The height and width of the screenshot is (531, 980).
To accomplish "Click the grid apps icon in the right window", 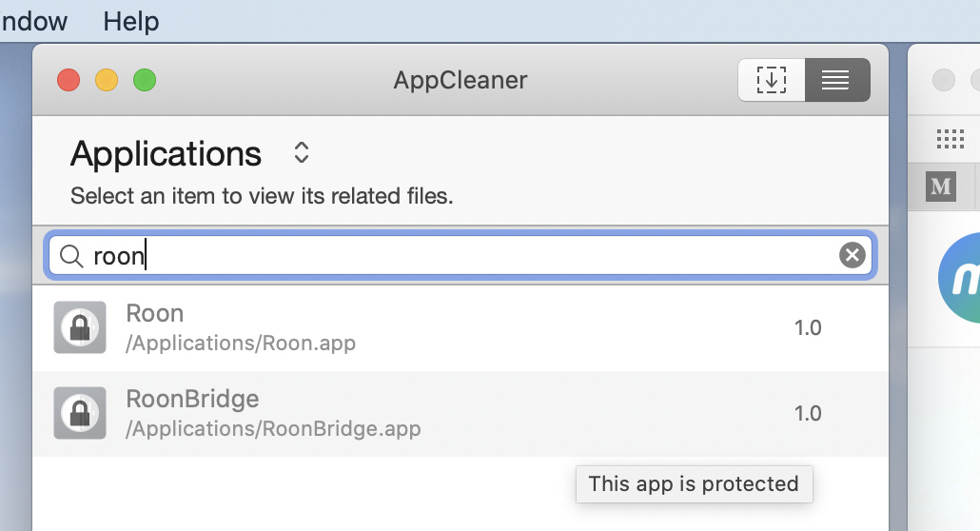I will [x=950, y=138].
